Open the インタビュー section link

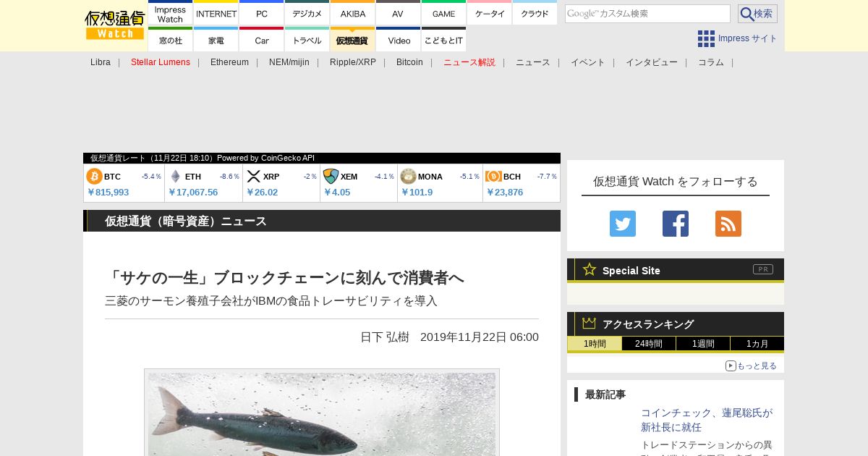click(652, 62)
